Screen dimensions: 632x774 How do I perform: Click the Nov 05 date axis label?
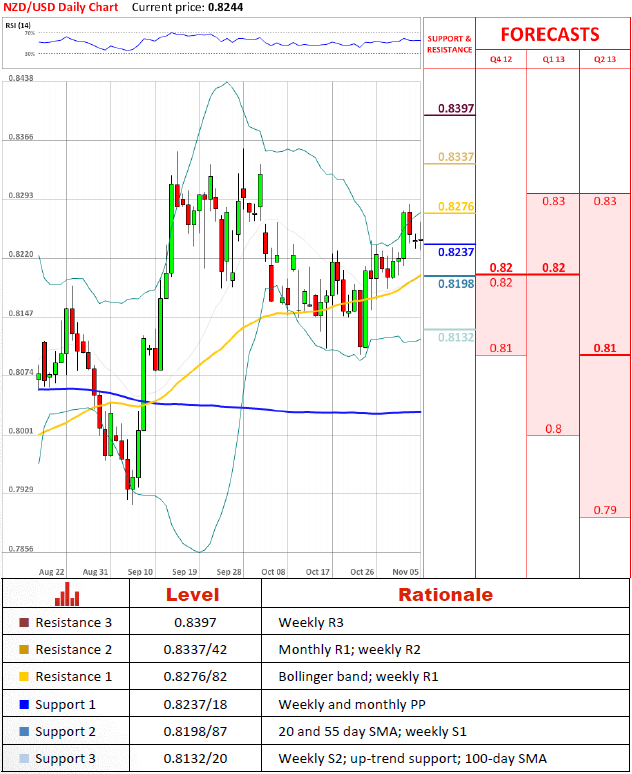coord(405,572)
